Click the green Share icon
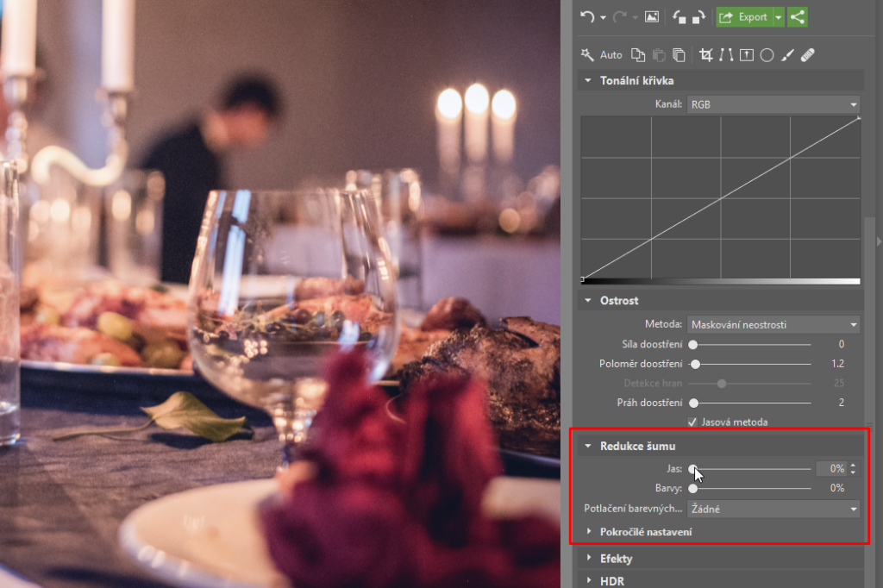The width and height of the screenshot is (883, 588). [x=798, y=17]
